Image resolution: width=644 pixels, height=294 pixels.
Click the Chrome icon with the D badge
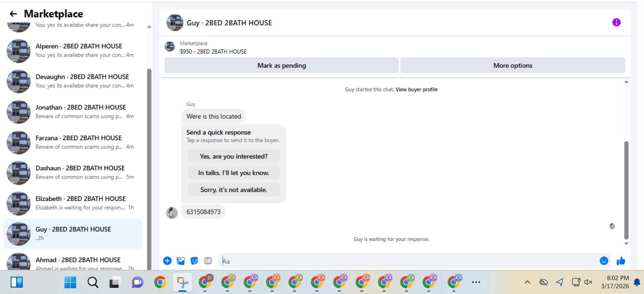point(205,282)
